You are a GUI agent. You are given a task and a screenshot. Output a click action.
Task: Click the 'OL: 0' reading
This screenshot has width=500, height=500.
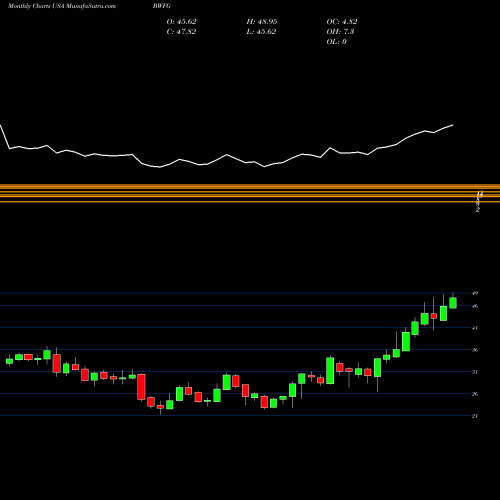pyautogui.click(x=337, y=42)
